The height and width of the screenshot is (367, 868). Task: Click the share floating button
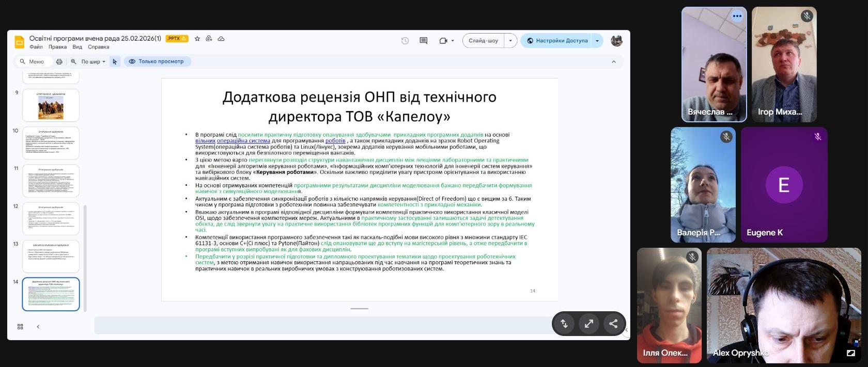pyautogui.click(x=613, y=324)
